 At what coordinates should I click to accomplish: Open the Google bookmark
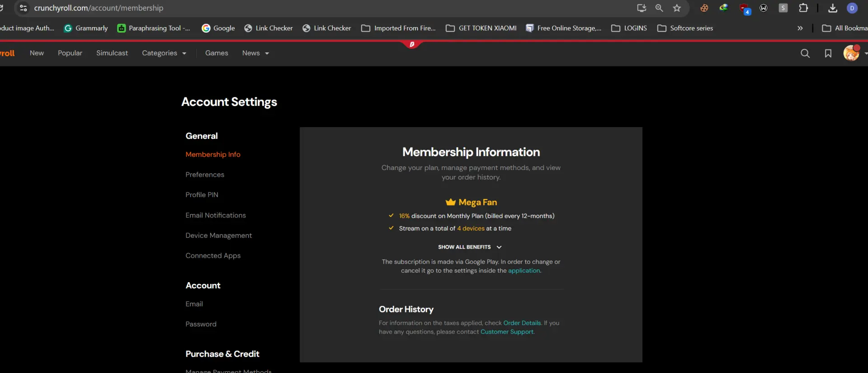(218, 28)
